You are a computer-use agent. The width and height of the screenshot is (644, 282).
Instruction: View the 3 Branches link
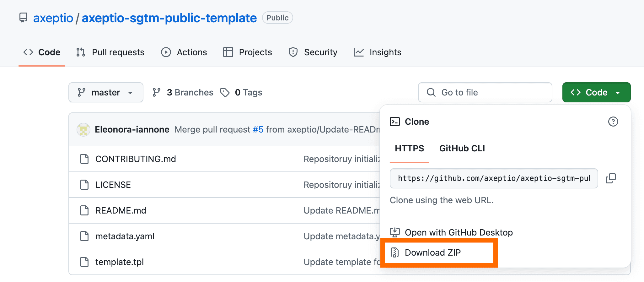click(x=183, y=92)
